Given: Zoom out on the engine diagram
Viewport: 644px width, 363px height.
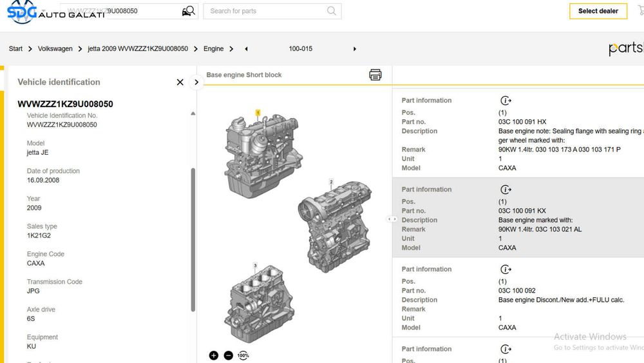Looking at the screenshot, I should point(229,356).
